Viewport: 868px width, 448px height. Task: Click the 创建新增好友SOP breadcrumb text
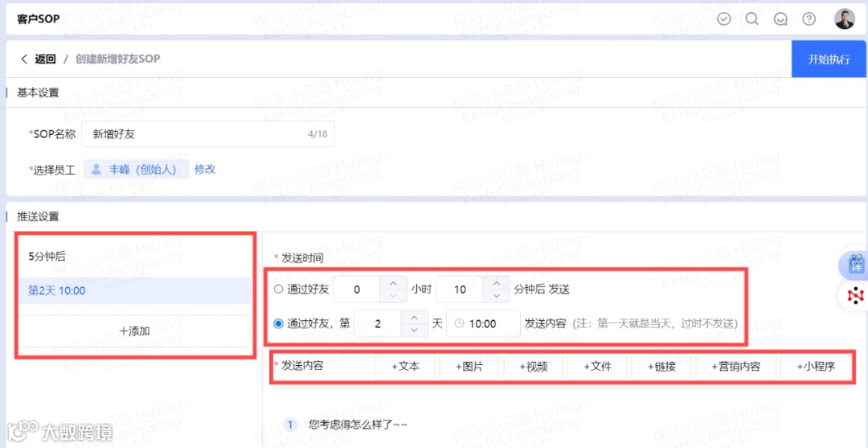(x=118, y=59)
